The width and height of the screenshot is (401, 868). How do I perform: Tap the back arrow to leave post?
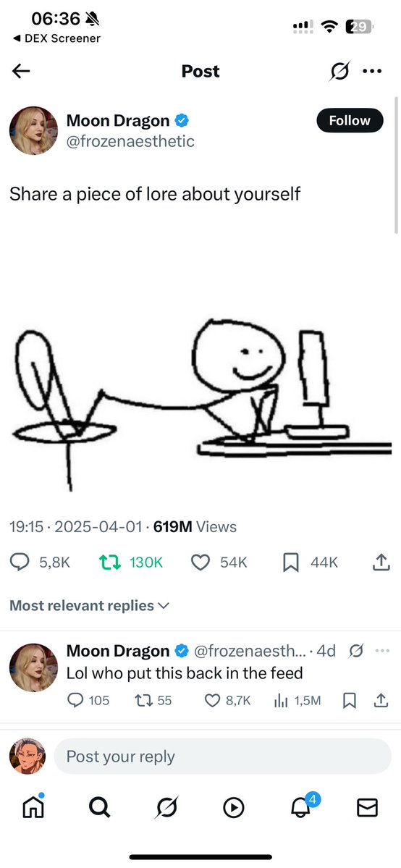tap(21, 71)
